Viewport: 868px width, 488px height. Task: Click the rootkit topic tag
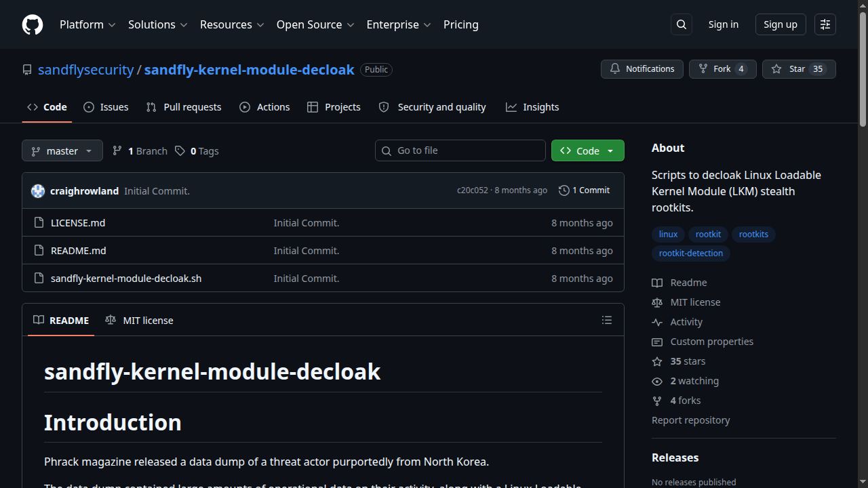coord(708,235)
